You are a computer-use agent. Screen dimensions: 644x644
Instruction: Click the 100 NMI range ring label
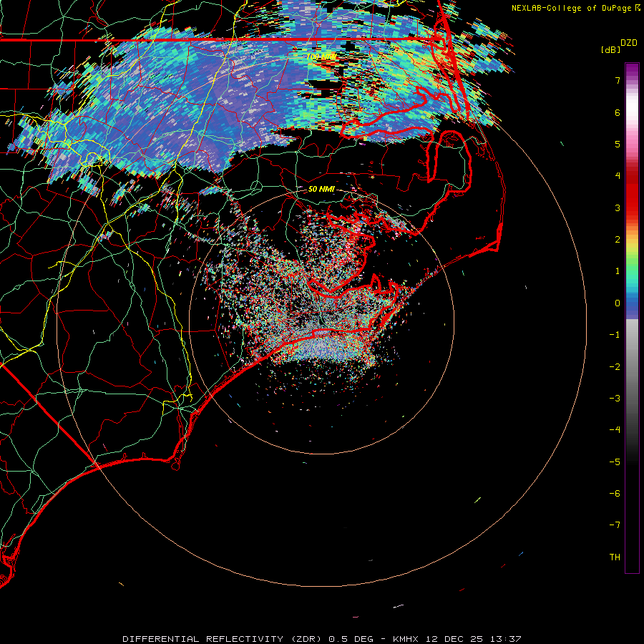(321, 57)
